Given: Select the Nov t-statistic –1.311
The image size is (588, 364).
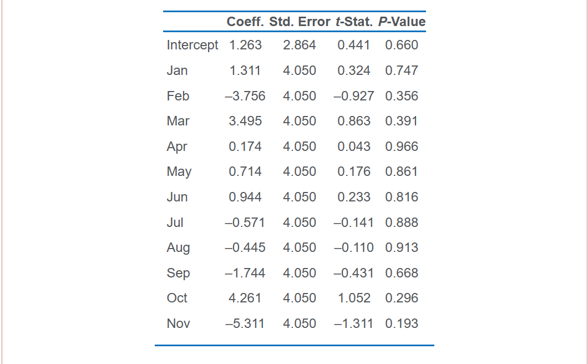Looking at the screenshot, I should pyautogui.click(x=354, y=323).
